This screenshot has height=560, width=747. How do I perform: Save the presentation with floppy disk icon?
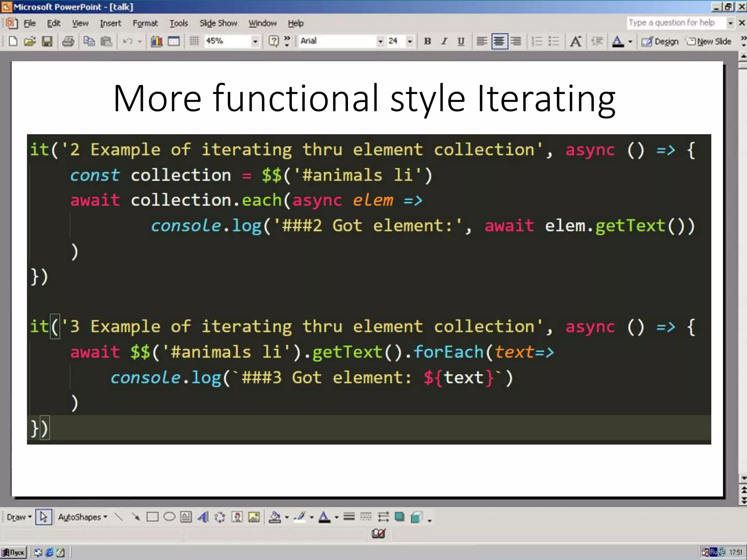(47, 41)
